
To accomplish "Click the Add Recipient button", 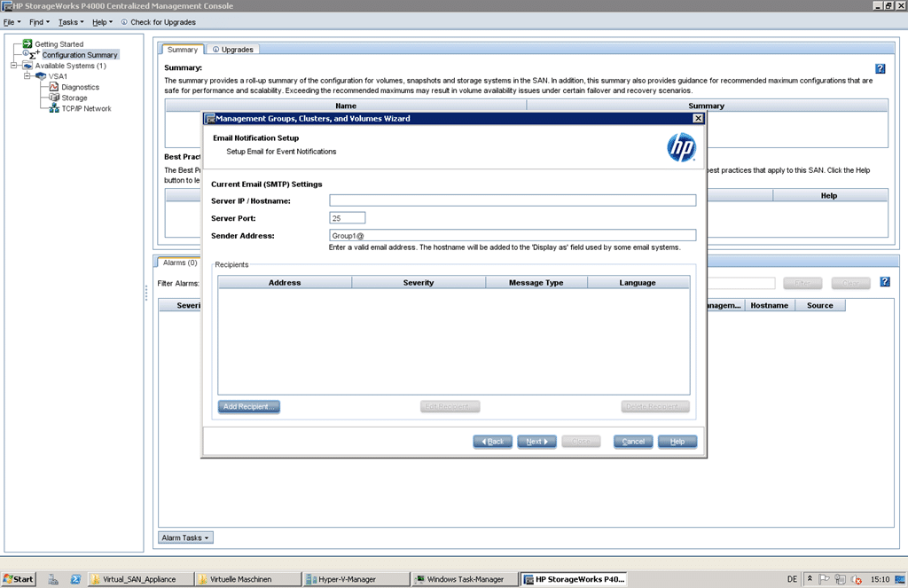I will (249, 407).
